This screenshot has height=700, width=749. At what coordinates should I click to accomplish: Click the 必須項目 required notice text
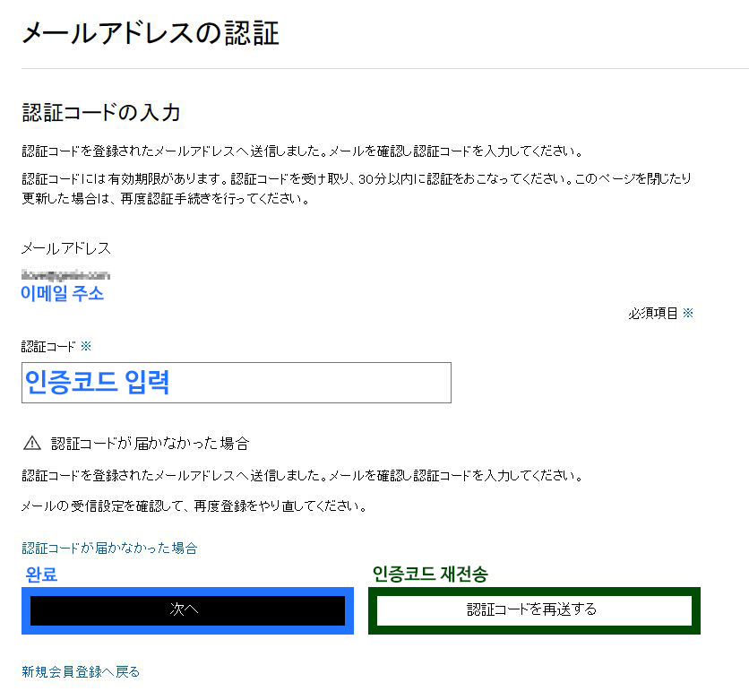click(x=653, y=313)
